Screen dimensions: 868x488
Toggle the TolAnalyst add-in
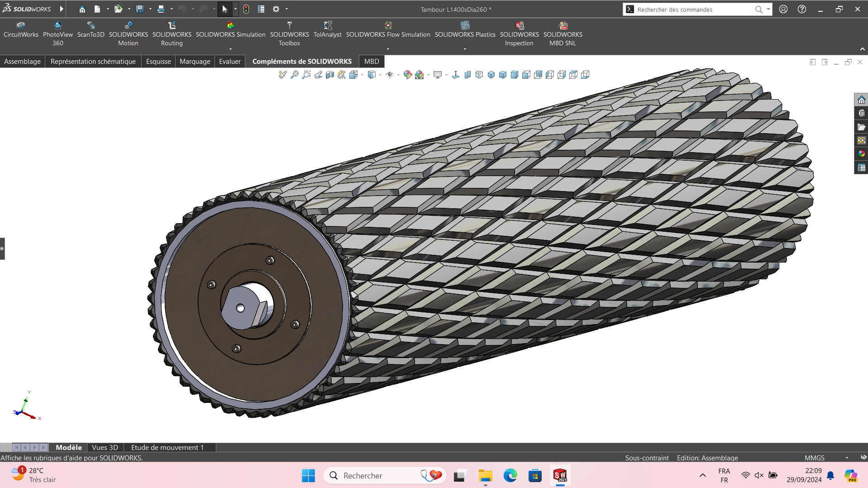(328, 30)
